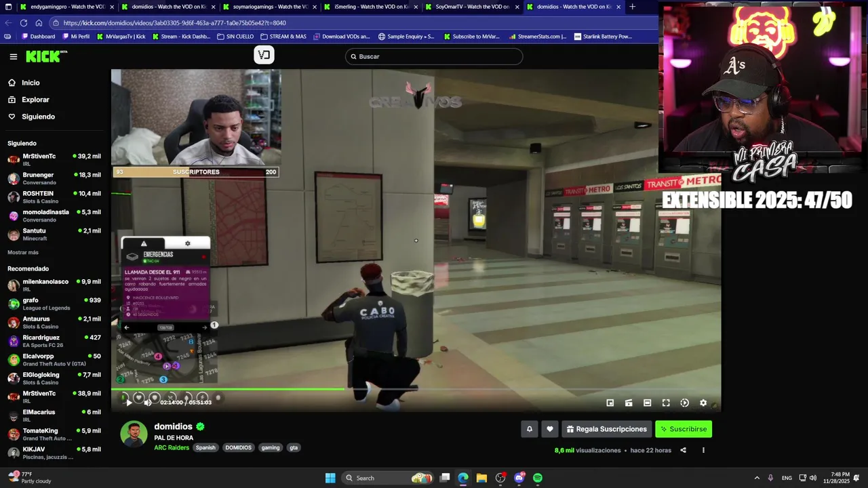Open ROSHTEIN channel in sidebar
This screenshot has width=868, height=488.
pyautogui.click(x=54, y=197)
